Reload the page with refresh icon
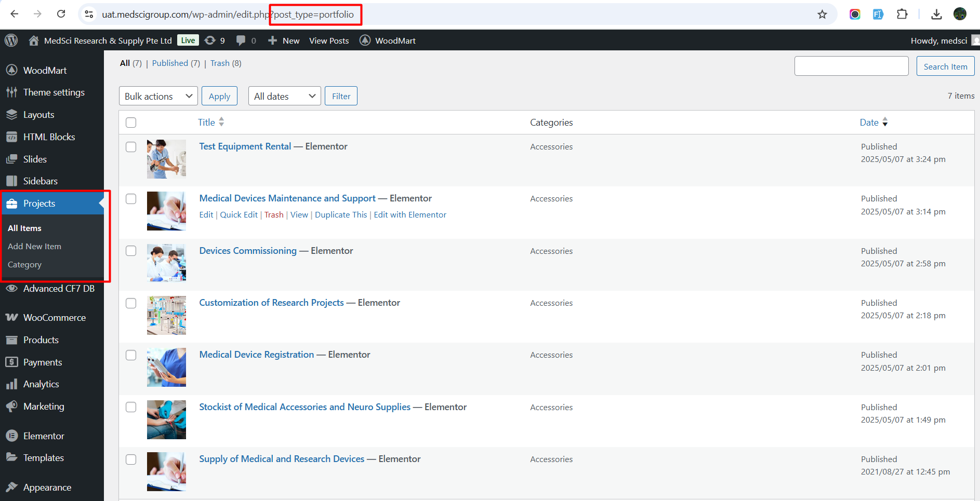This screenshot has width=980, height=501. pyautogui.click(x=61, y=14)
